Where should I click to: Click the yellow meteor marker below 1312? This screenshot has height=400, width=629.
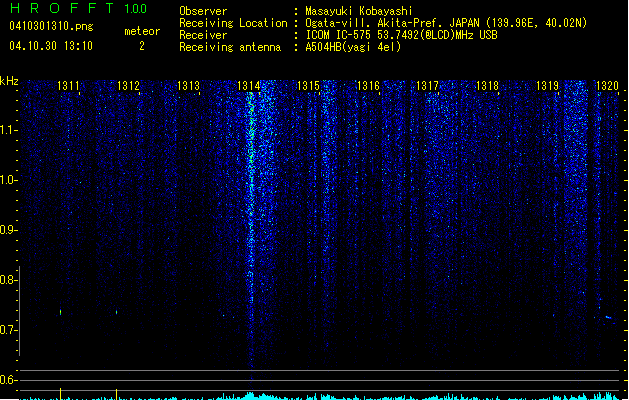coord(117,394)
